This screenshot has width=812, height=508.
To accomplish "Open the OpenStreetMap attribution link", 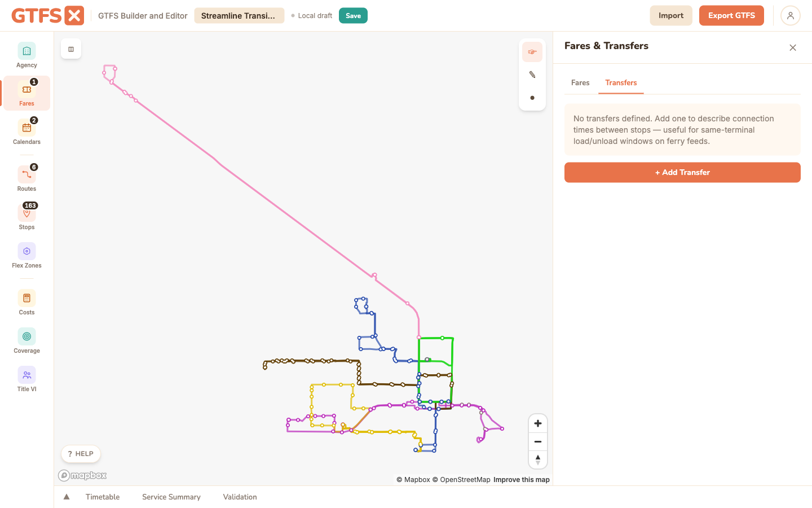I will (x=461, y=480).
